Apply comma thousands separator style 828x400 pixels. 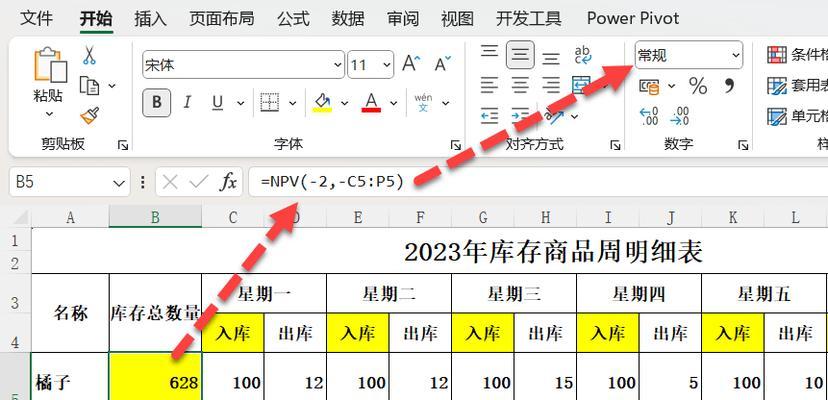[x=729, y=85]
